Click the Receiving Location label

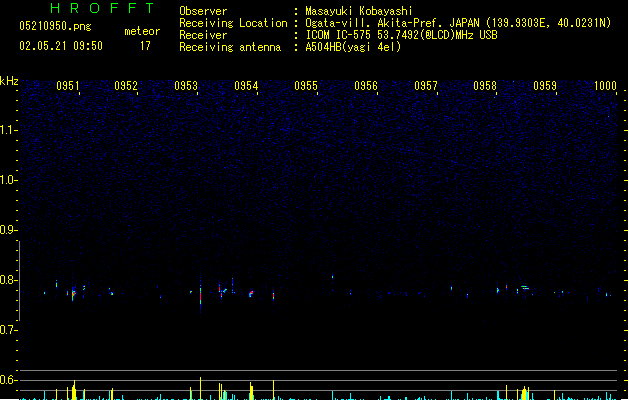[x=233, y=23]
